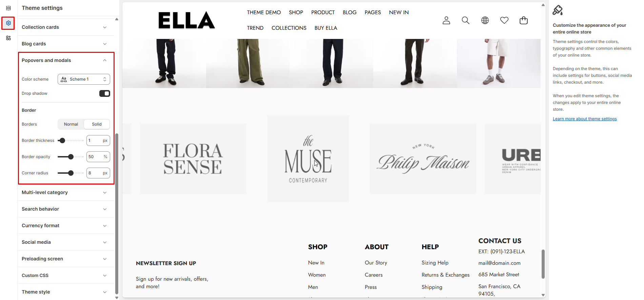644x300 pixels.
Task: Click the Sizing Help footer link
Action: 435,263
